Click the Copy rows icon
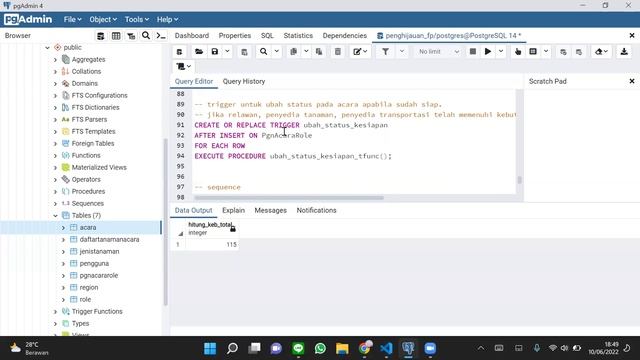 (293, 52)
